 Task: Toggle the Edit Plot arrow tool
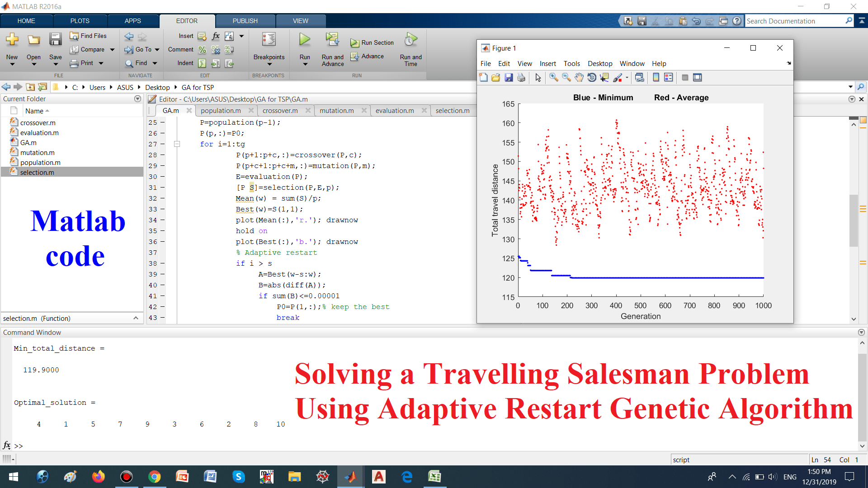click(538, 78)
